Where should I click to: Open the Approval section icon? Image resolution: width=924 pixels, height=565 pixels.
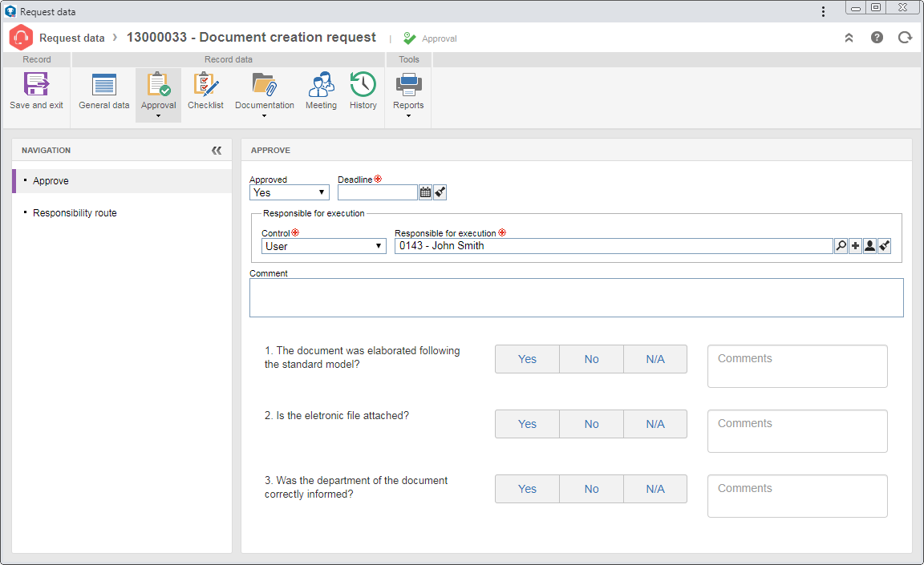click(x=159, y=84)
